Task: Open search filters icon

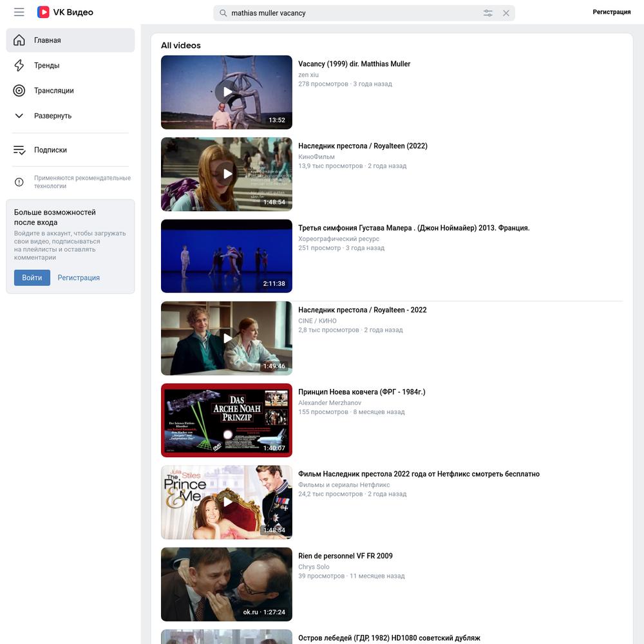Action: tap(488, 13)
